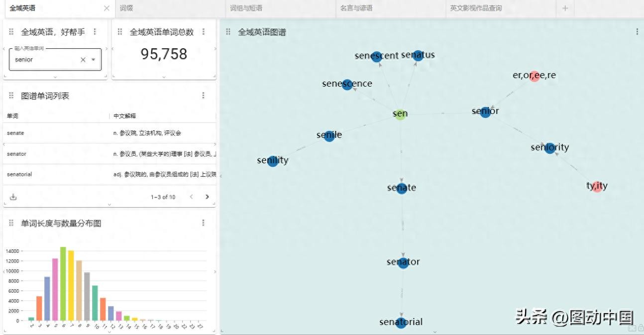Open the 单词长度与数量分布图 options menu
This screenshot has width=644, height=335.
point(203,223)
